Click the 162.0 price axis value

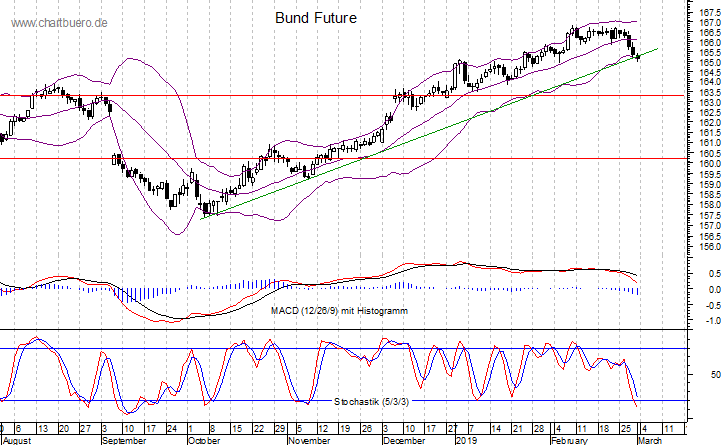[710, 123]
